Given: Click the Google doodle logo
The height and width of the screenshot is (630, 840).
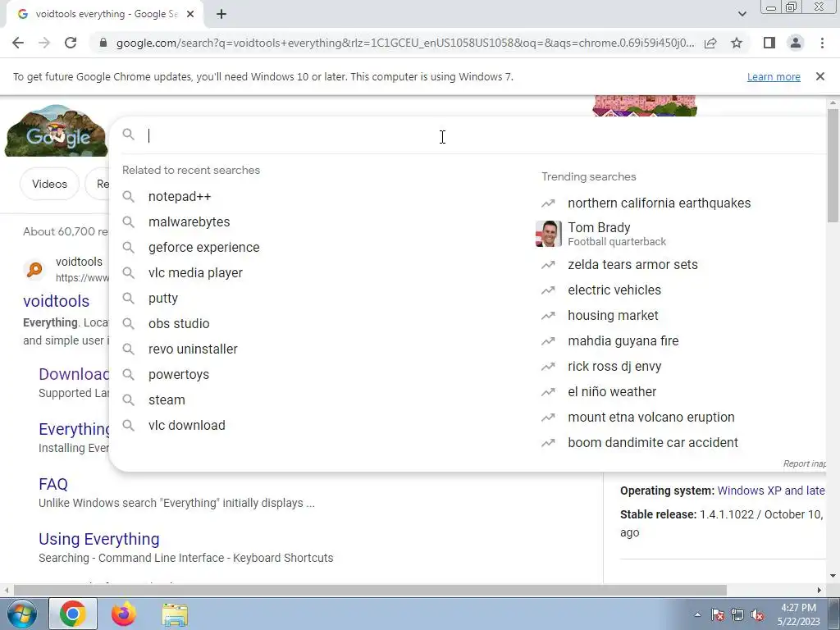Looking at the screenshot, I should [x=57, y=131].
